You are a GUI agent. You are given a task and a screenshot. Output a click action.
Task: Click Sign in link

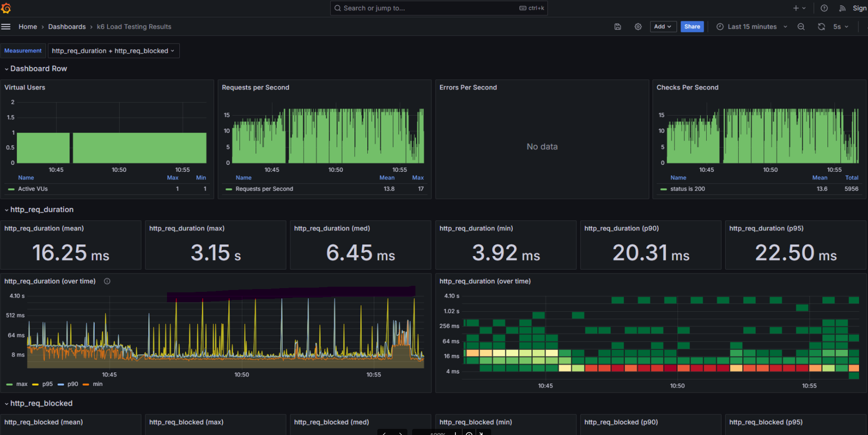pyautogui.click(x=860, y=8)
